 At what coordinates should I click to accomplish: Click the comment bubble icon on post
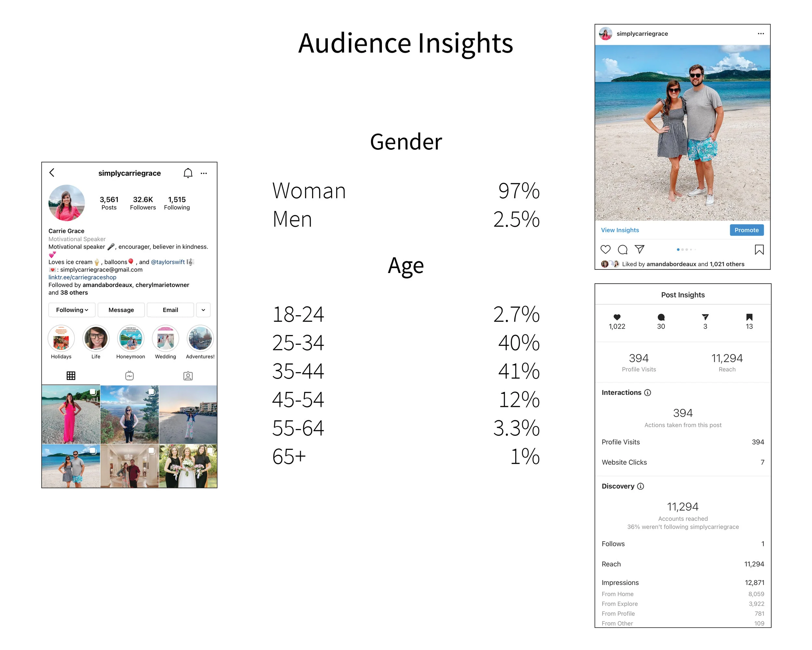point(623,250)
